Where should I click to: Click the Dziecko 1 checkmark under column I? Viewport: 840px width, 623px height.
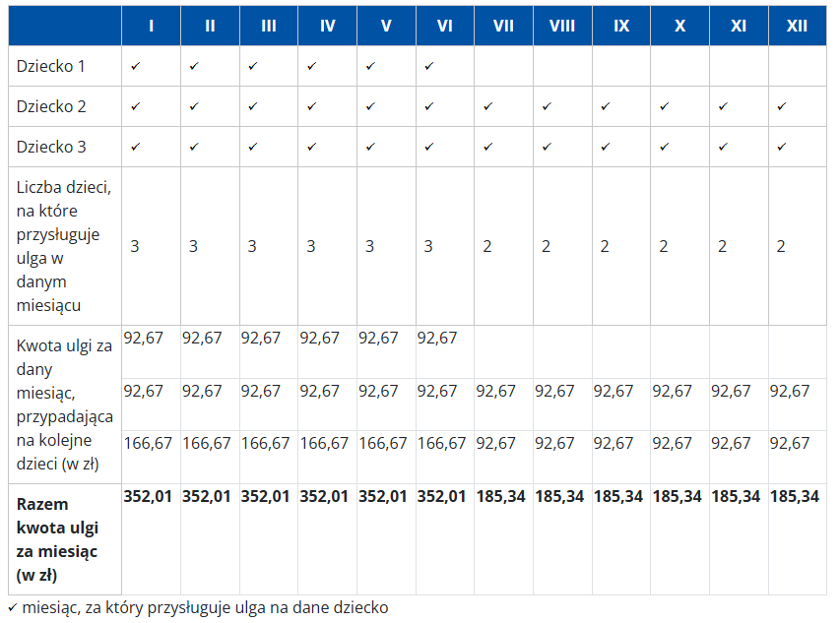click(135, 66)
